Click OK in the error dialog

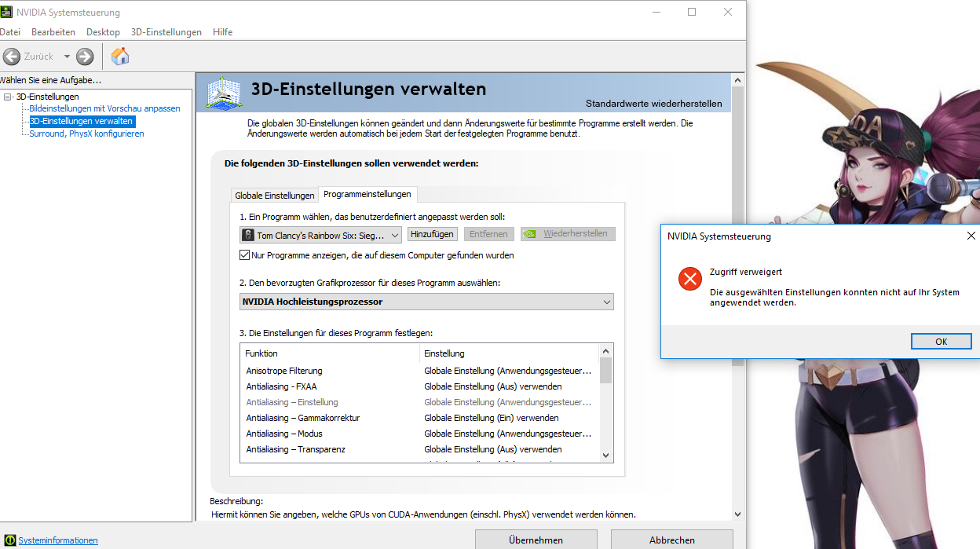click(942, 342)
